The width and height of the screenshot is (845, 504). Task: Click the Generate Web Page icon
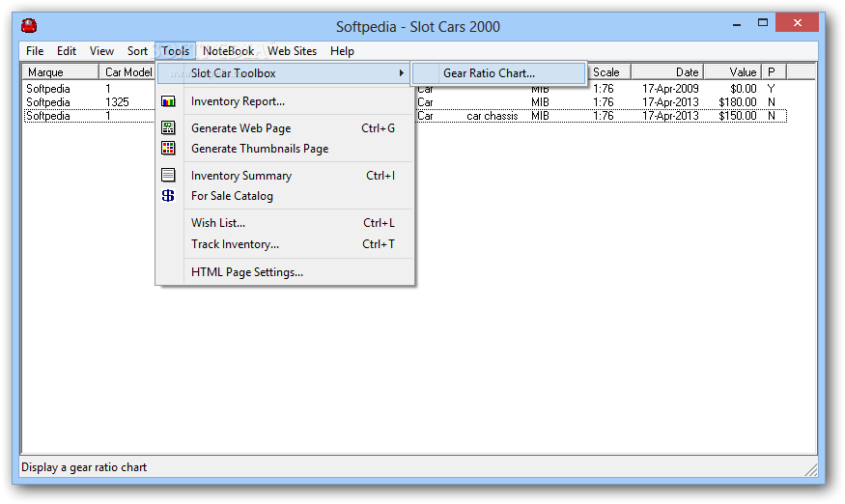(x=168, y=127)
